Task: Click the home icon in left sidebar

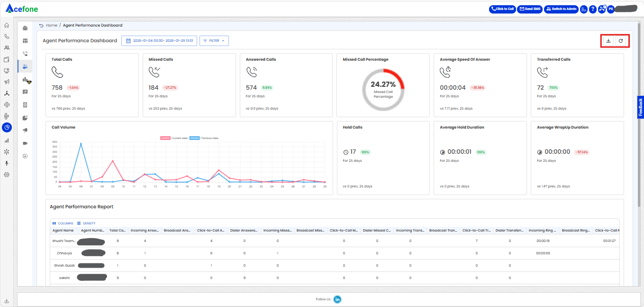Action: pyautogui.click(x=7, y=25)
